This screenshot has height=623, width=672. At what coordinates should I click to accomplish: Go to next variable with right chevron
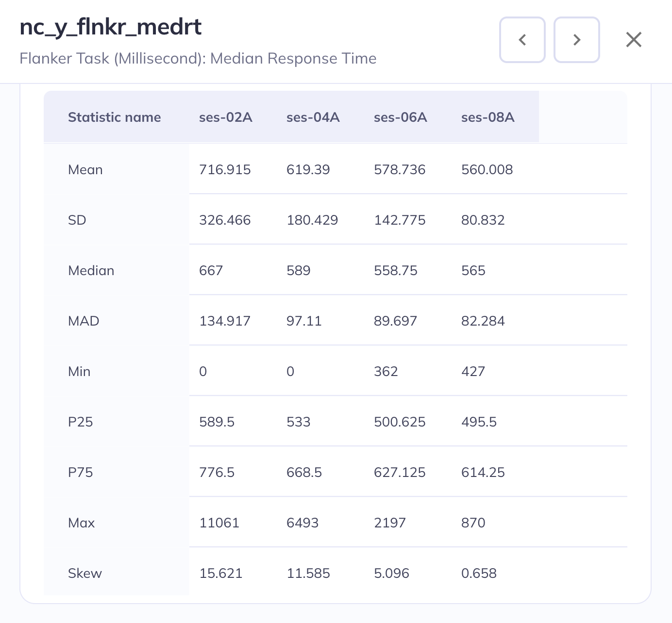point(576,40)
